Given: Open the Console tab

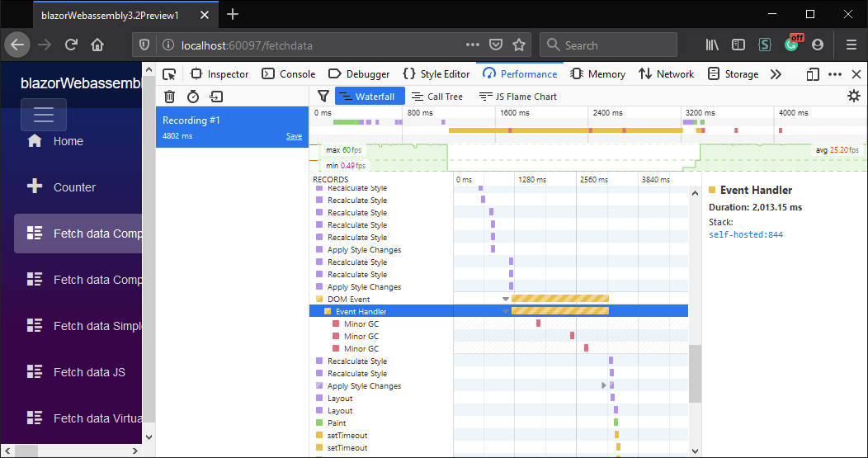Looking at the screenshot, I should pos(289,74).
